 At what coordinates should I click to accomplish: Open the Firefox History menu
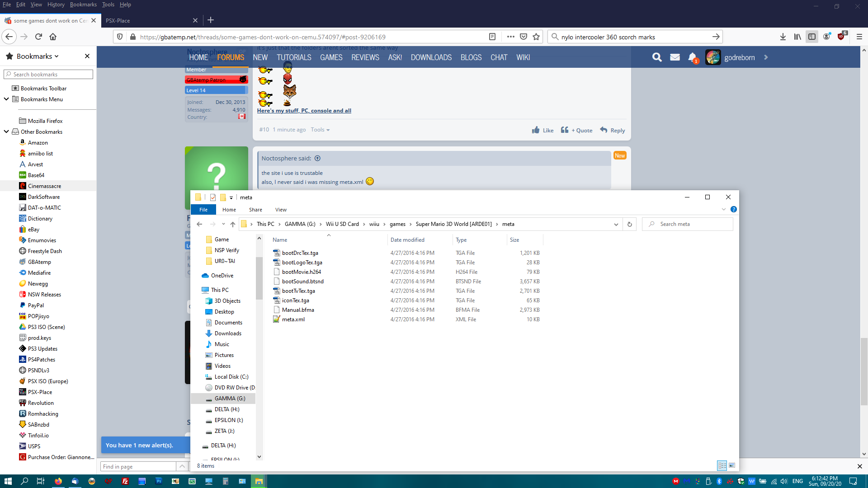tap(56, 5)
